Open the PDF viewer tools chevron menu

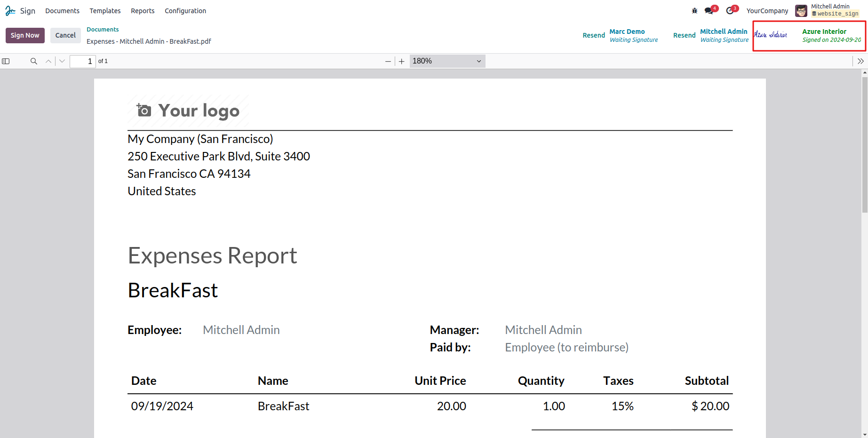coord(860,61)
